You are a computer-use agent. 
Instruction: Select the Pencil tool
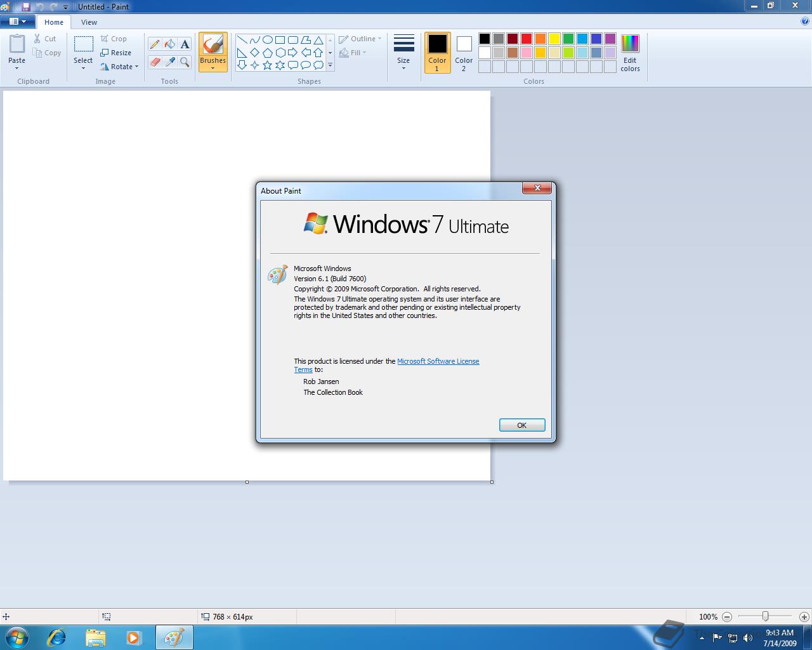pyautogui.click(x=155, y=44)
